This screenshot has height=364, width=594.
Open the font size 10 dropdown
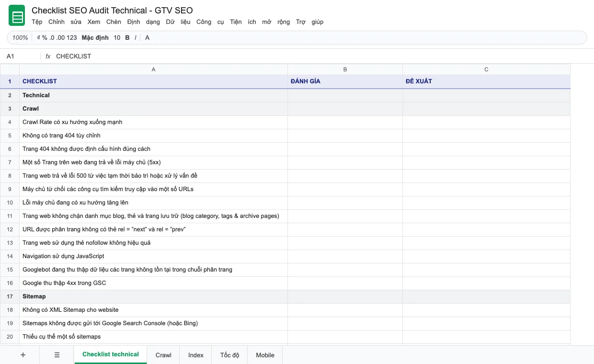[x=117, y=38]
